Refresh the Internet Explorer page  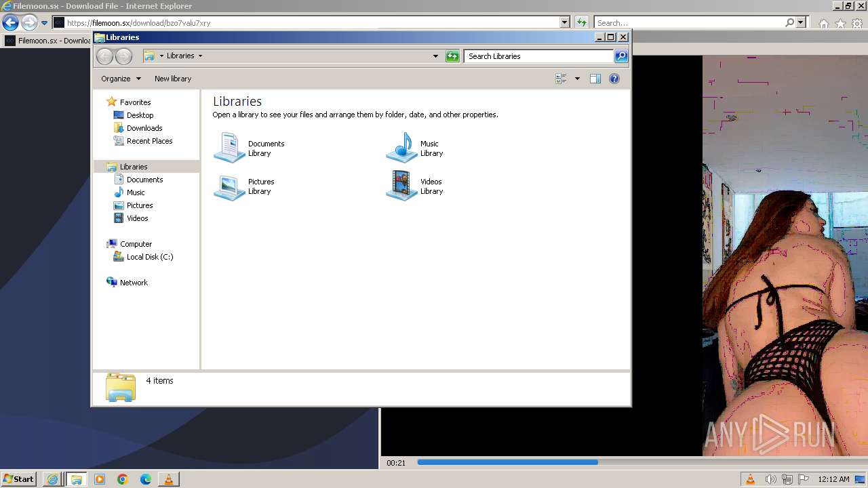click(x=582, y=22)
